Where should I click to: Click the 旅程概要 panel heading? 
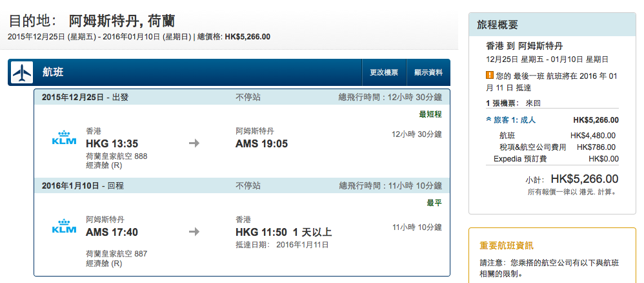(x=498, y=25)
